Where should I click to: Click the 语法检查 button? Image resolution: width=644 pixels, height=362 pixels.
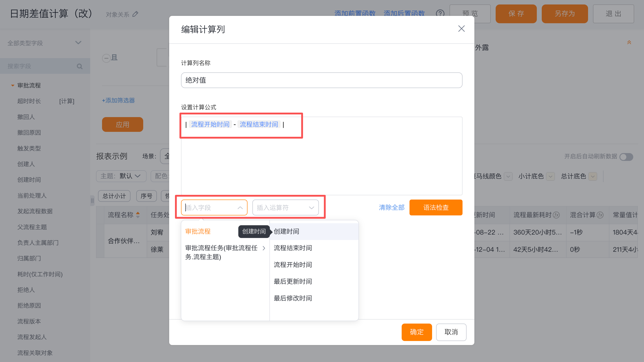point(435,207)
